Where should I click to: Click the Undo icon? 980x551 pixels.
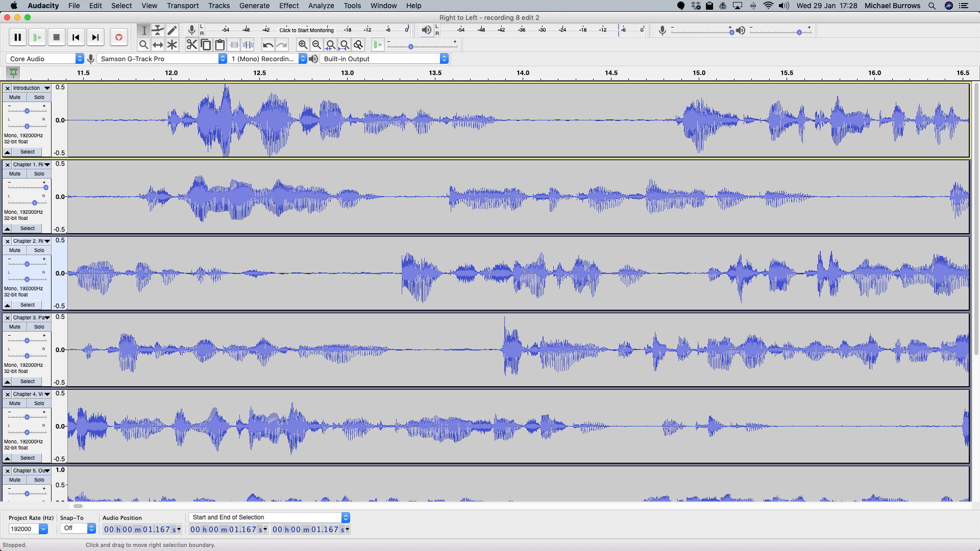pyautogui.click(x=268, y=44)
